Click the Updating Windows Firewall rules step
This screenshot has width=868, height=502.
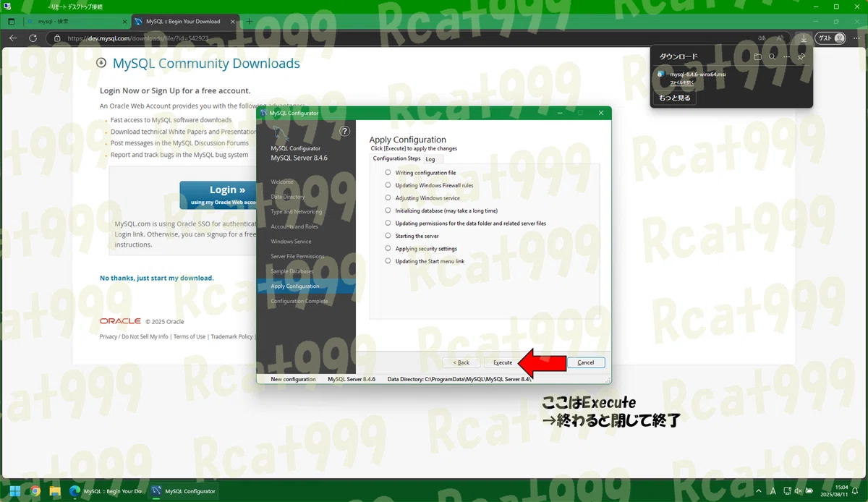pos(434,185)
